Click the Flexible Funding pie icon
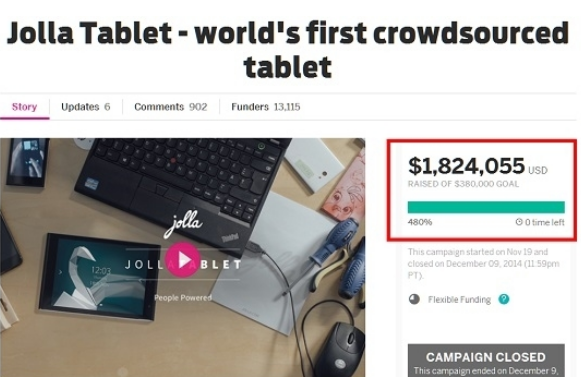This screenshot has height=377, width=581. coord(414,299)
